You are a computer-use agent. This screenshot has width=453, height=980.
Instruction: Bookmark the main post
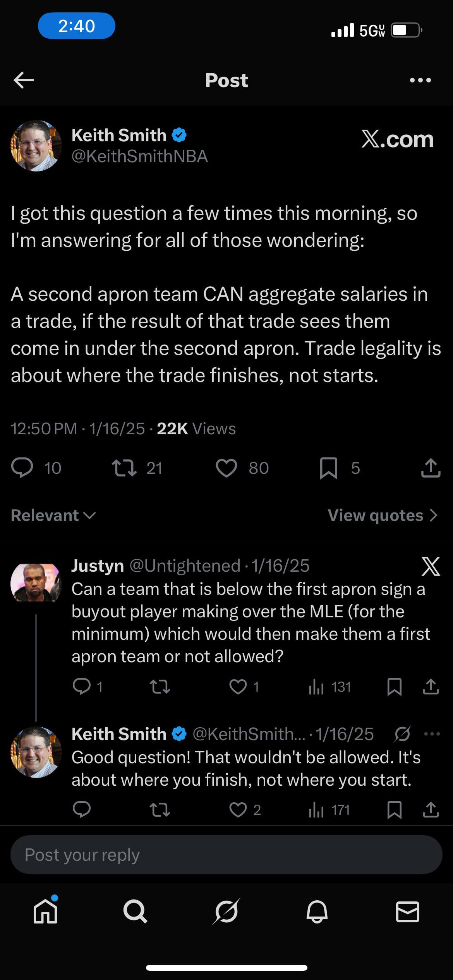coord(329,468)
